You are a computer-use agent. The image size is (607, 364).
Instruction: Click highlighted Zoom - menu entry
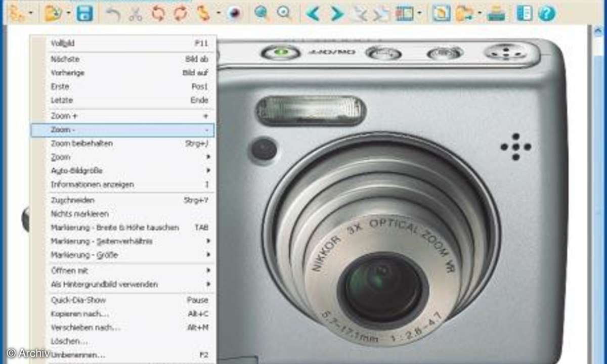(x=123, y=130)
